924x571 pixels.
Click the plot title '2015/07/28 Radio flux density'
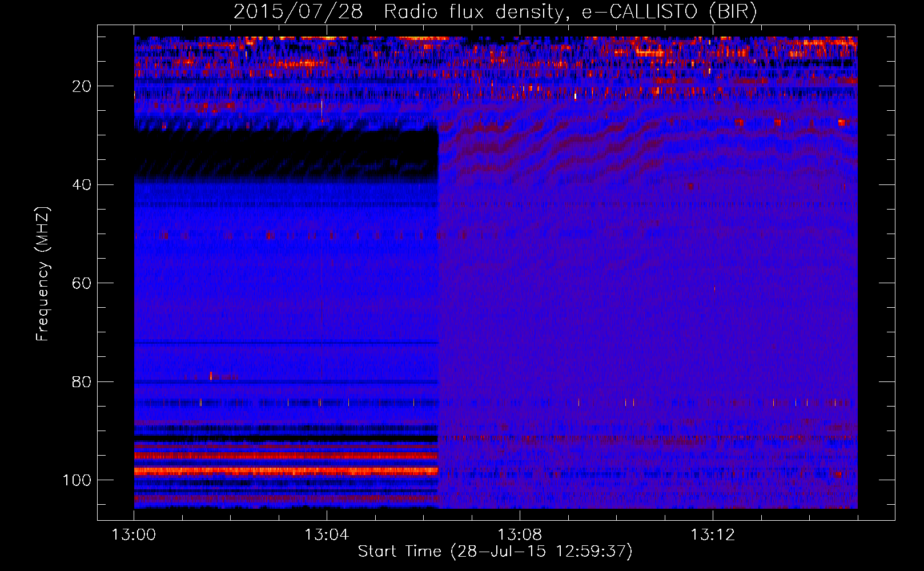[495, 12]
